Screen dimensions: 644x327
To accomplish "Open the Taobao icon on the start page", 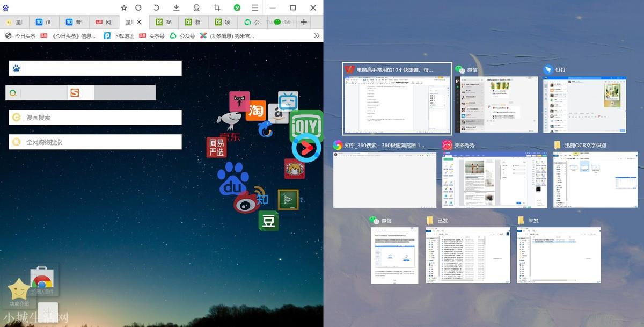I will coord(256,111).
